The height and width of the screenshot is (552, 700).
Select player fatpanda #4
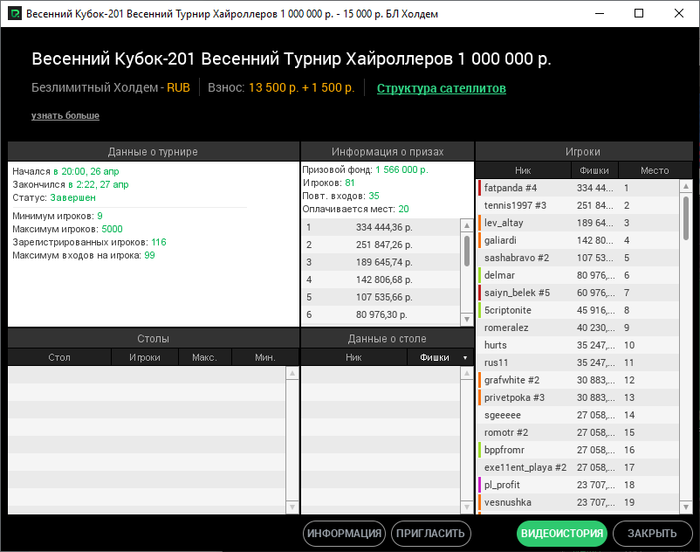point(578,188)
